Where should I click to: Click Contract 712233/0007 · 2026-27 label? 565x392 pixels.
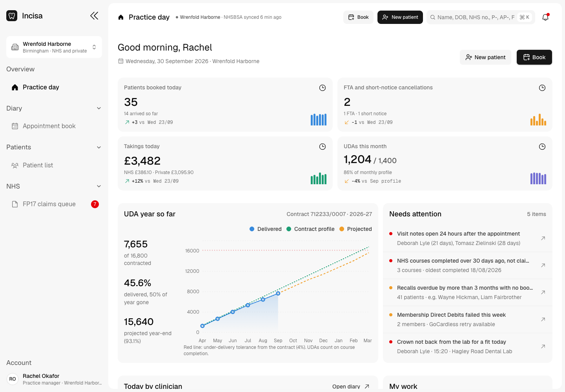click(329, 214)
